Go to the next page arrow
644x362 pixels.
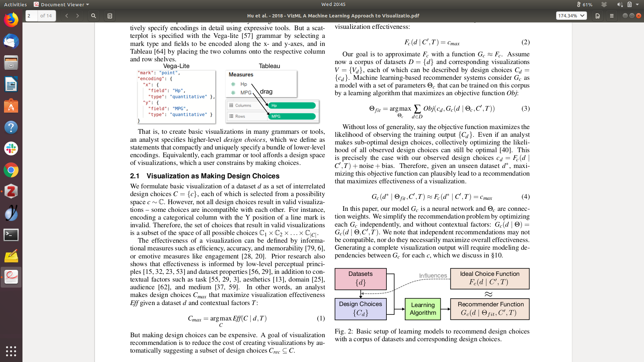click(x=77, y=16)
